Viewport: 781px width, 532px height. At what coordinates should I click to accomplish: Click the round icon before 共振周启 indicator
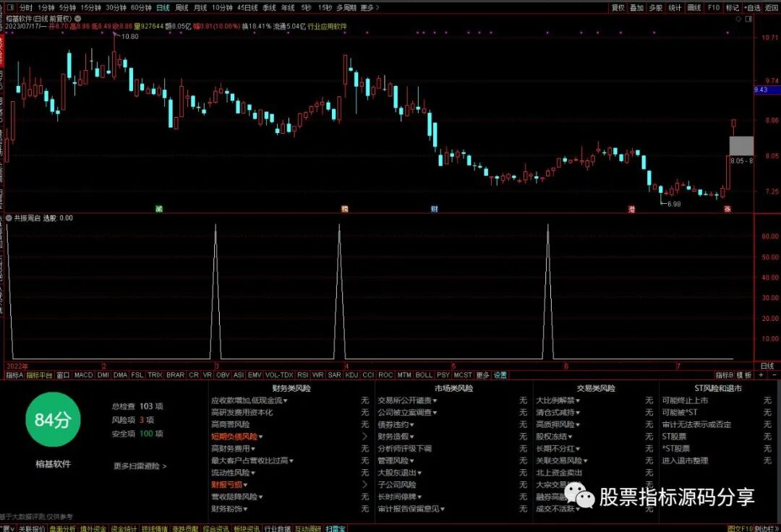9,218
